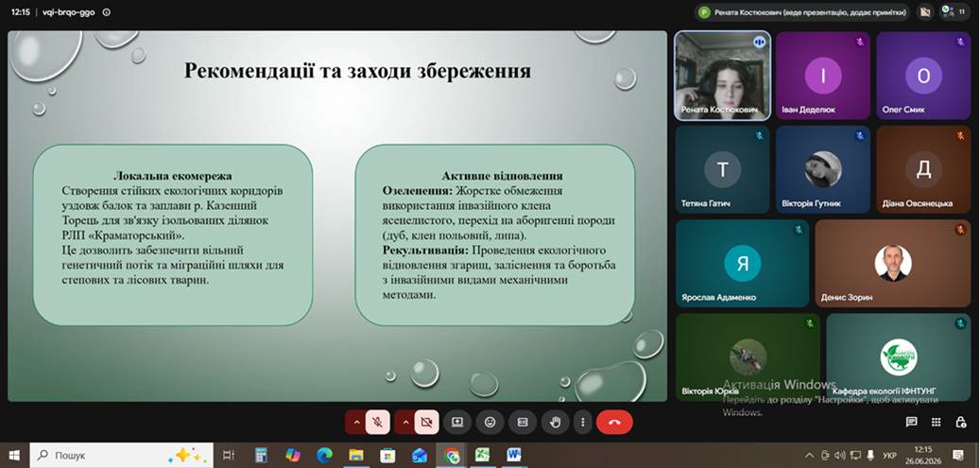Open camera video settings chevron
This screenshot has width=980, height=468.
[x=405, y=423]
